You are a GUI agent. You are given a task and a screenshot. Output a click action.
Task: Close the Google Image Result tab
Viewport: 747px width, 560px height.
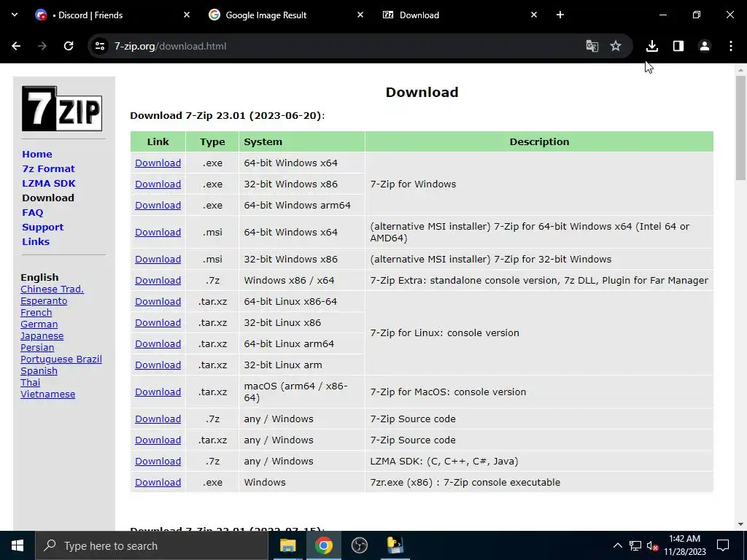(x=360, y=15)
